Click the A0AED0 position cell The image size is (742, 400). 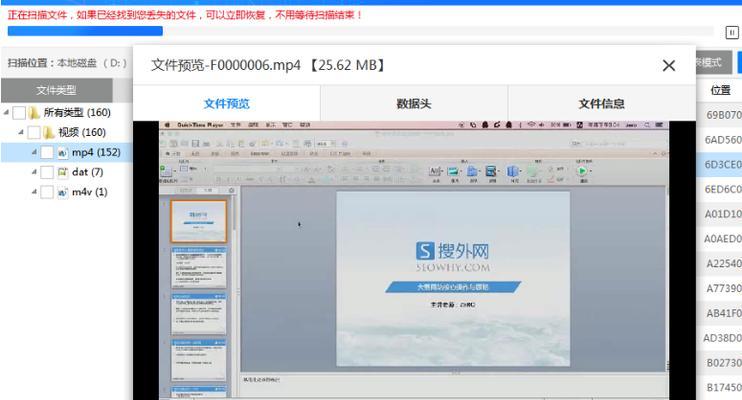click(x=723, y=239)
